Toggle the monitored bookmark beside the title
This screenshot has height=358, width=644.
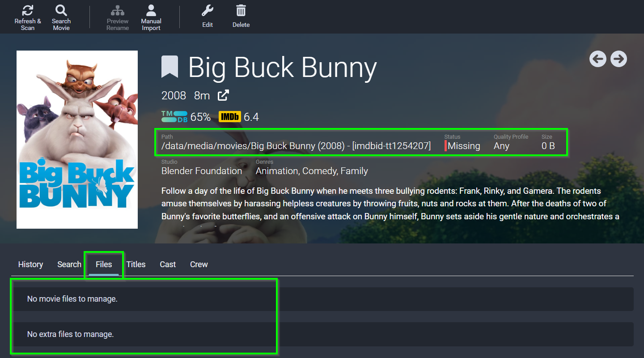coord(170,67)
